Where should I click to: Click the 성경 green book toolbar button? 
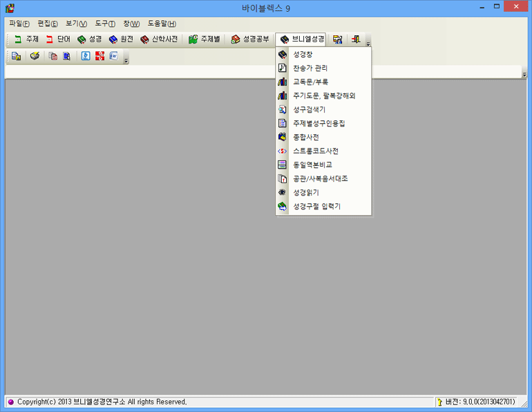click(90, 39)
